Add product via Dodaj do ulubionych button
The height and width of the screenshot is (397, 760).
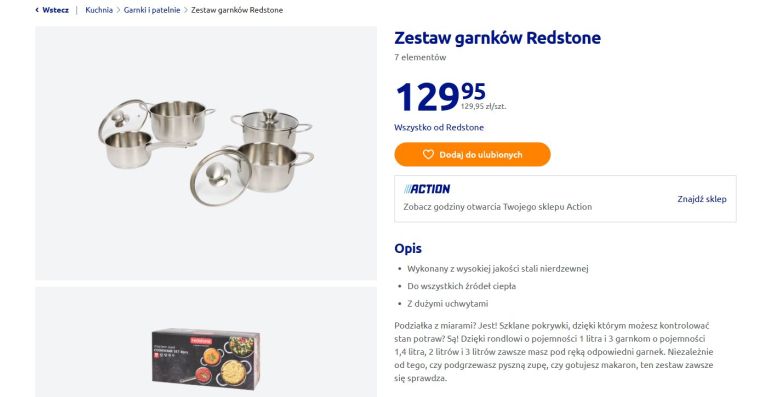(x=473, y=155)
